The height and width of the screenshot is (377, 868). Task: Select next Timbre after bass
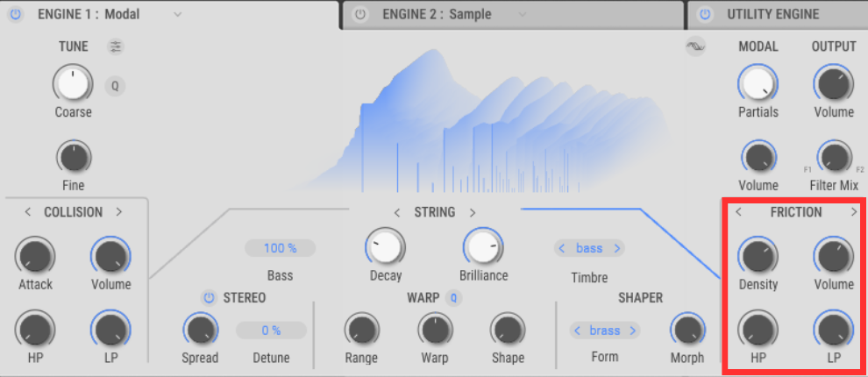point(617,249)
